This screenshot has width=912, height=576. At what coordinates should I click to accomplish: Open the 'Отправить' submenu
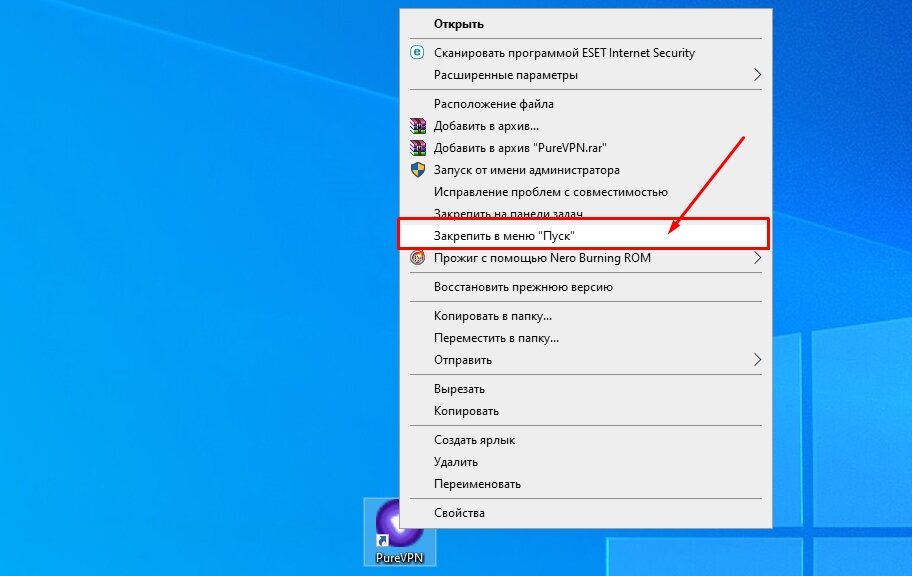click(586, 360)
